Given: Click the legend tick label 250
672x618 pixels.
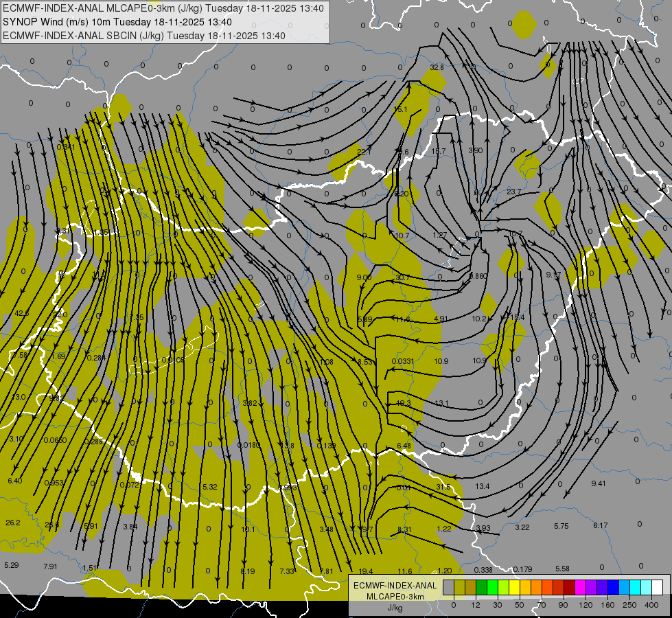Looking at the screenshot, I should click(x=629, y=605).
